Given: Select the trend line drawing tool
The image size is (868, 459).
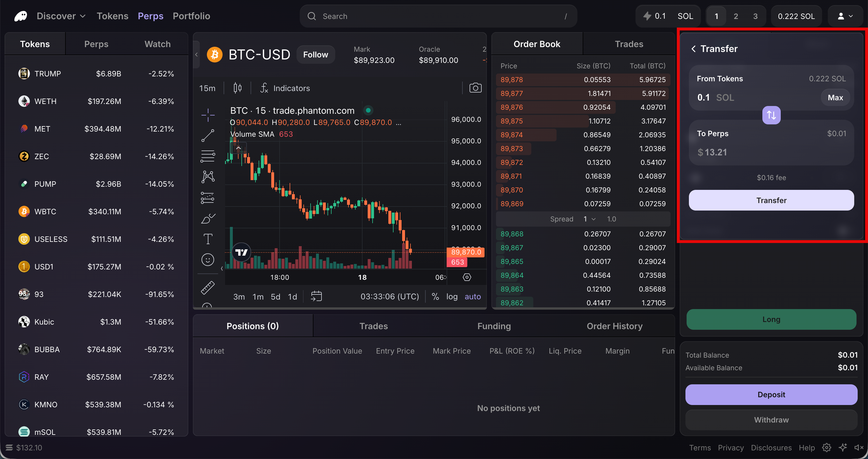Looking at the screenshot, I should point(208,136).
